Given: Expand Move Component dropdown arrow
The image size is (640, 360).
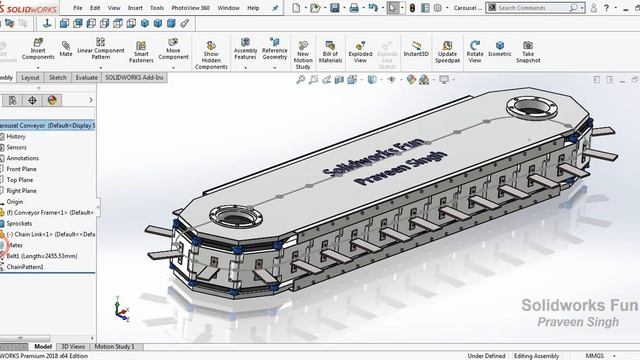Looking at the screenshot, I should point(173,68).
